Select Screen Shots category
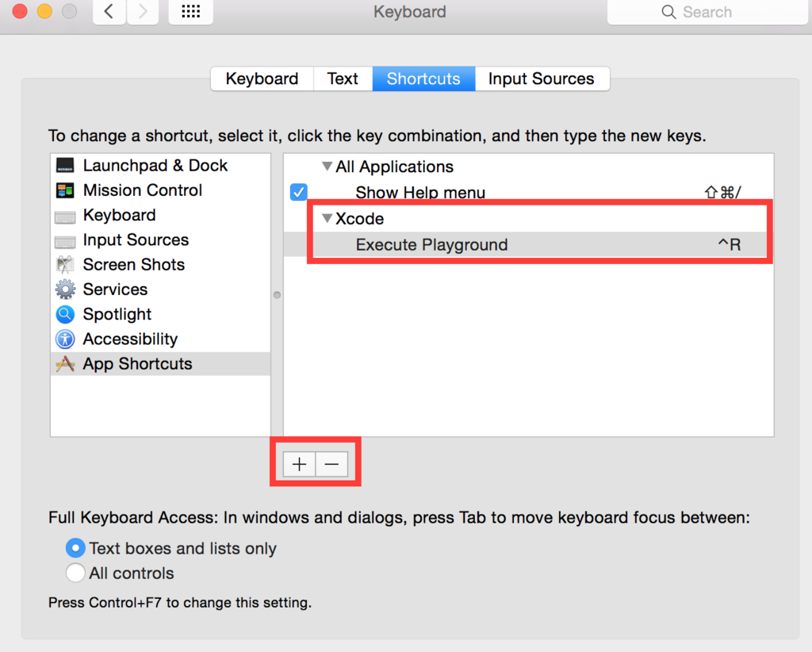This screenshot has height=652, width=812. click(160, 265)
